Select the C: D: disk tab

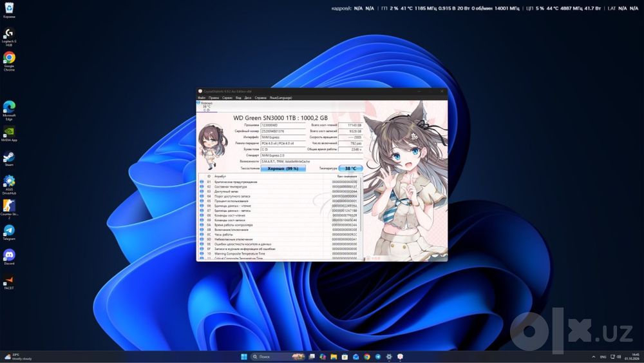[x=207, y=106]
